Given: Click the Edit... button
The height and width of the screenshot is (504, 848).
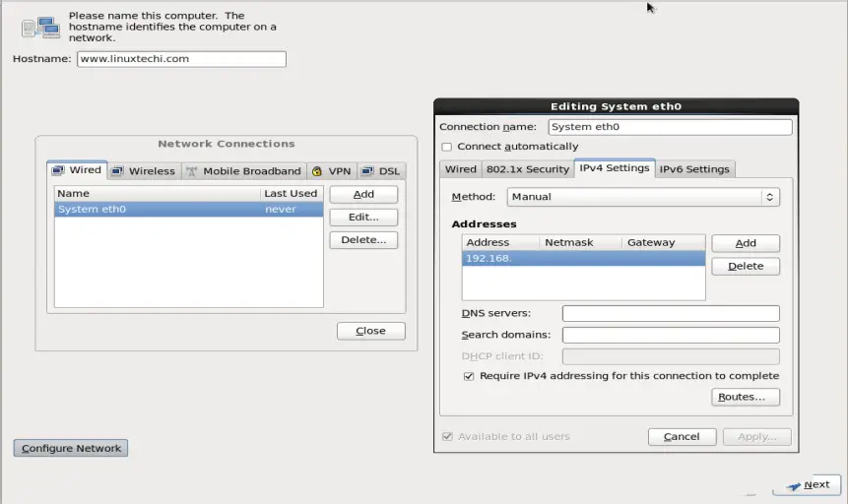Looking at the screenshot, I should click(x=363, y=217).
